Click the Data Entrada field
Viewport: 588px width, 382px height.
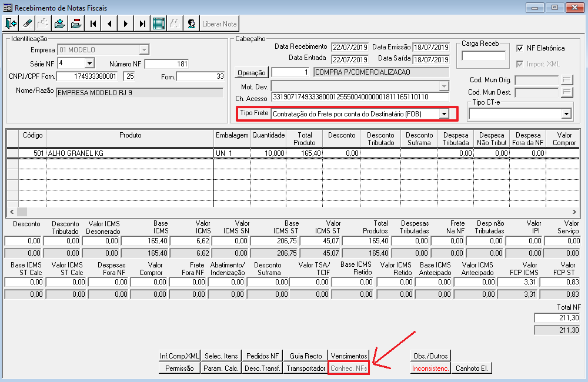tap(350, 59)
